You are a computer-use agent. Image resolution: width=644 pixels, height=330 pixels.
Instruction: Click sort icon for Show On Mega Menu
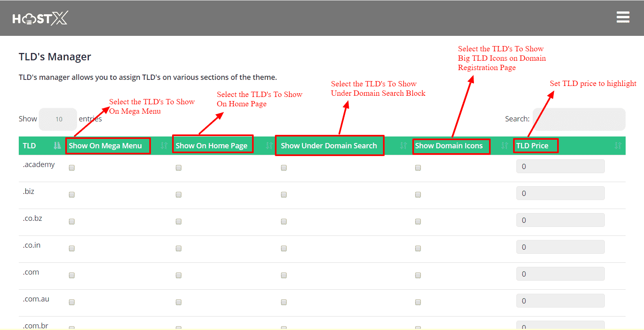tap(164, 145)
